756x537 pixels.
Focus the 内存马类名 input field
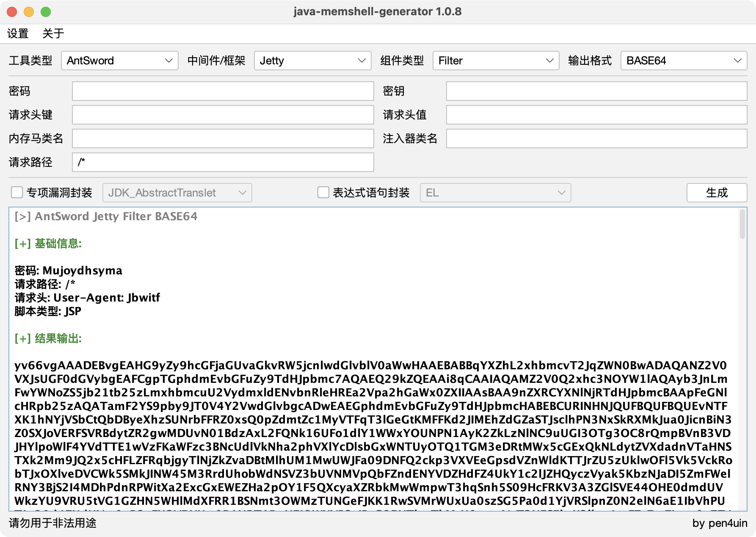[223, 138]
